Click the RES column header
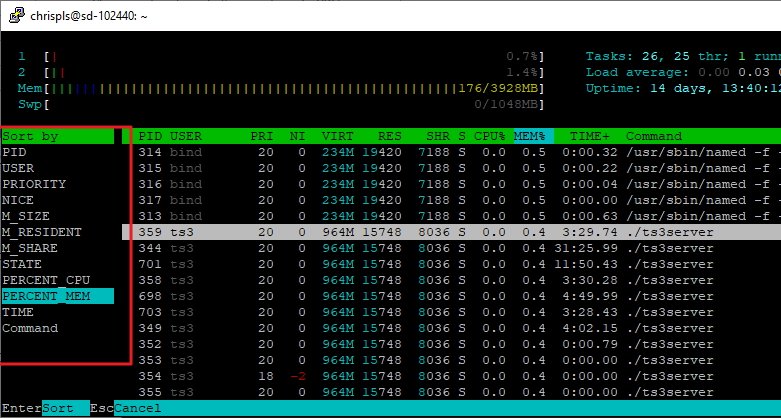The image size is (781, 418). pos(390,136)
